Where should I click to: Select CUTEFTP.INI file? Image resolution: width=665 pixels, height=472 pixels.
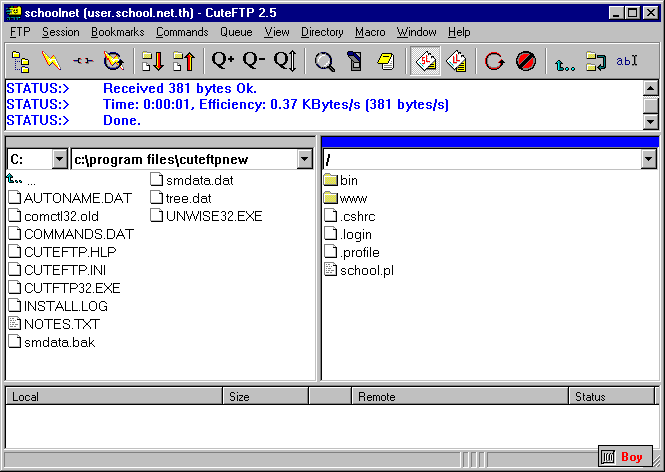point(57,270)
